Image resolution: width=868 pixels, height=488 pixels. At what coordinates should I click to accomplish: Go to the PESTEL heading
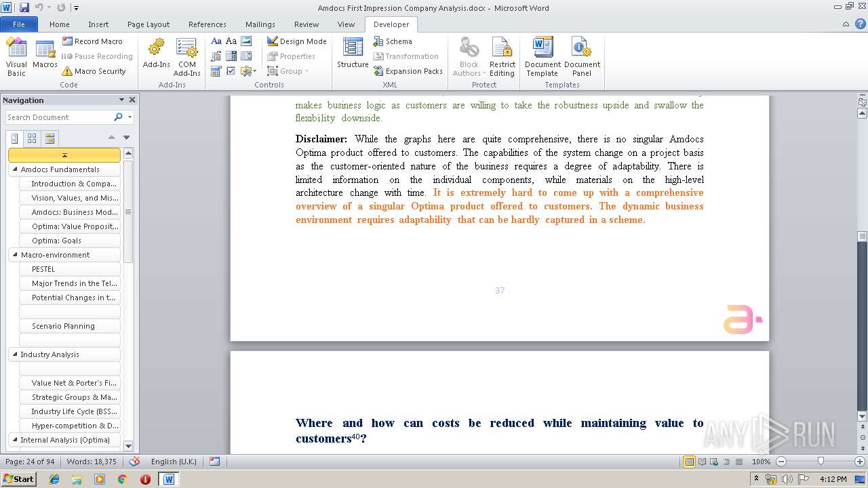70,269
